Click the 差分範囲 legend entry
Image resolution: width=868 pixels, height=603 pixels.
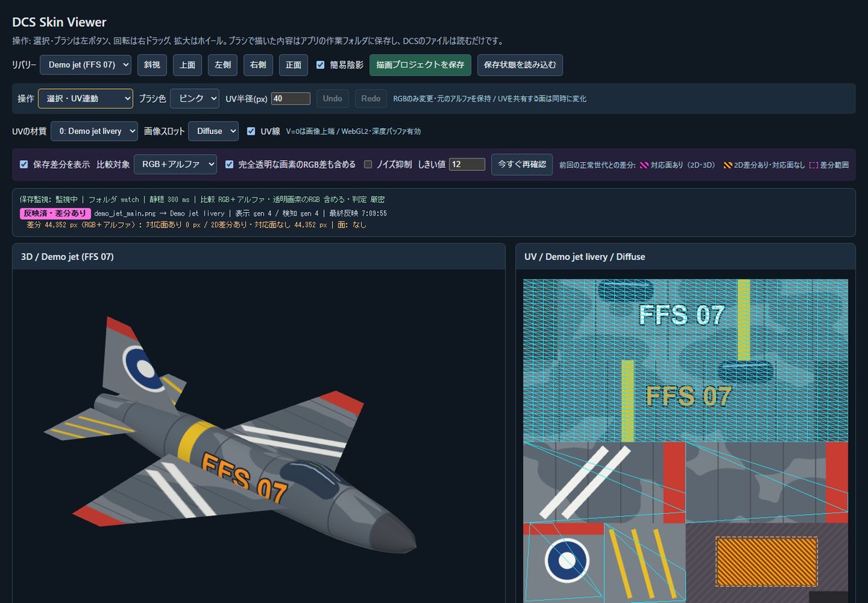pyautogui.click(x=829, y=165)
